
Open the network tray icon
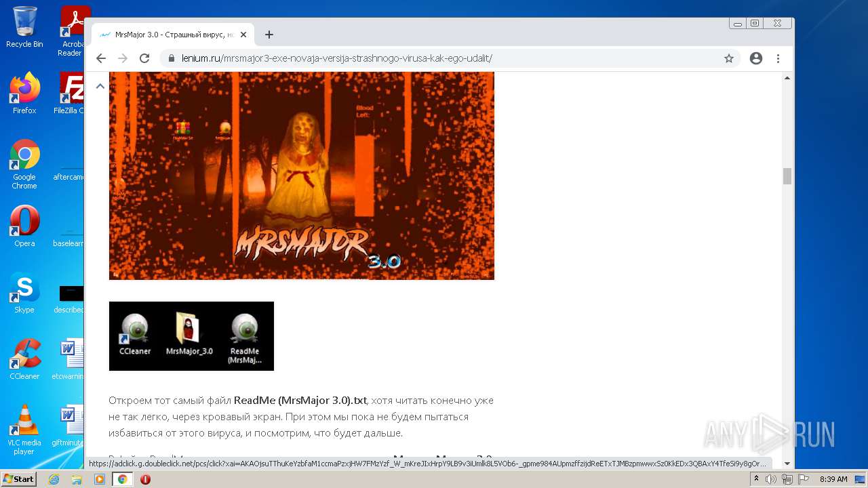787,479
